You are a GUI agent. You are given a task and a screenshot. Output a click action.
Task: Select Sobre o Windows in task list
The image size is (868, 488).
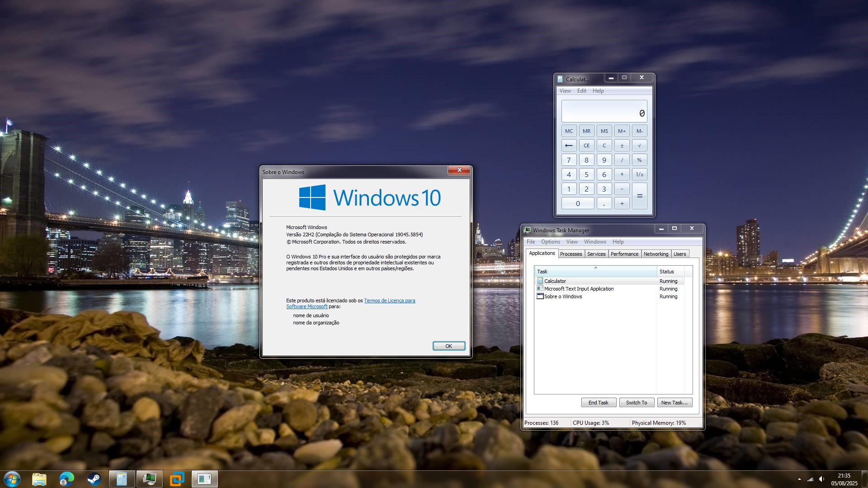[x=563, y=296]
